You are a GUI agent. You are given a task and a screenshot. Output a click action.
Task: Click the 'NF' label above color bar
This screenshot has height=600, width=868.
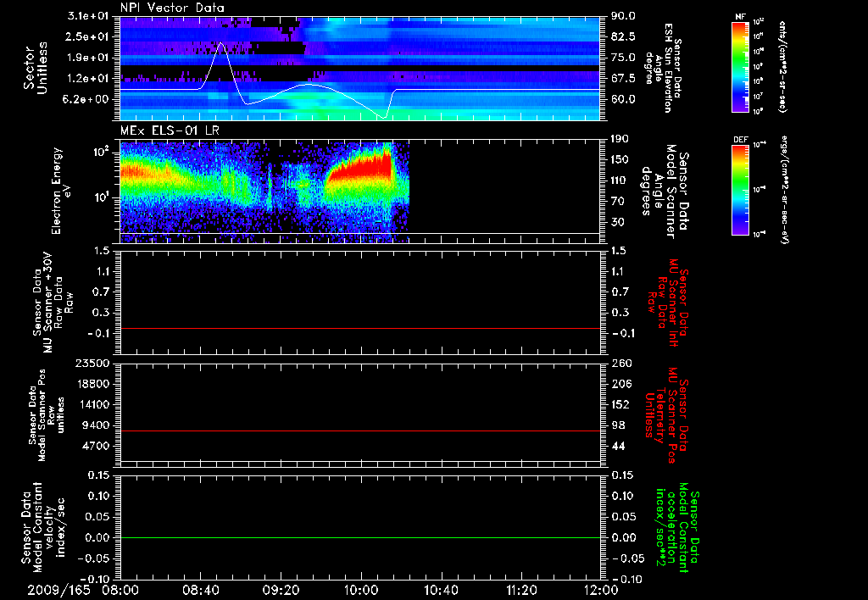click(740, 17)
